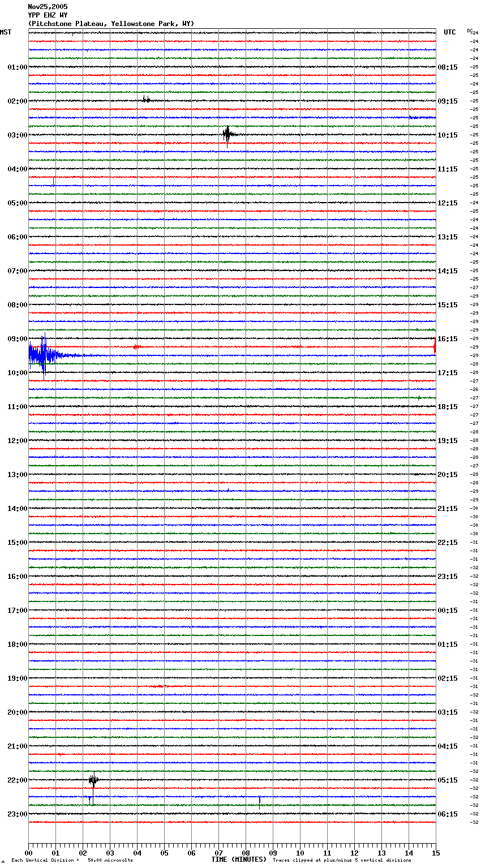Click minute 15 on the bottom axis
The image size is (481, 868).
(x=436, y=853)
